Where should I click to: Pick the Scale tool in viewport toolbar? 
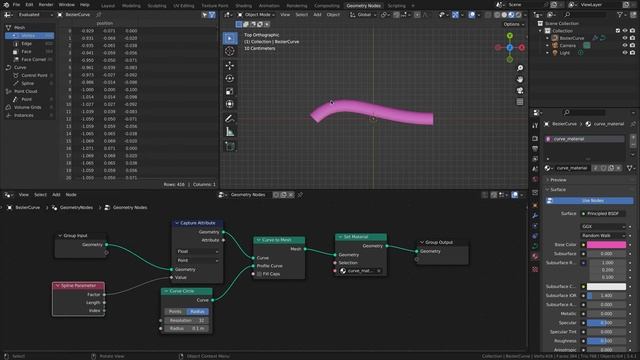click(x=230, y=91)
